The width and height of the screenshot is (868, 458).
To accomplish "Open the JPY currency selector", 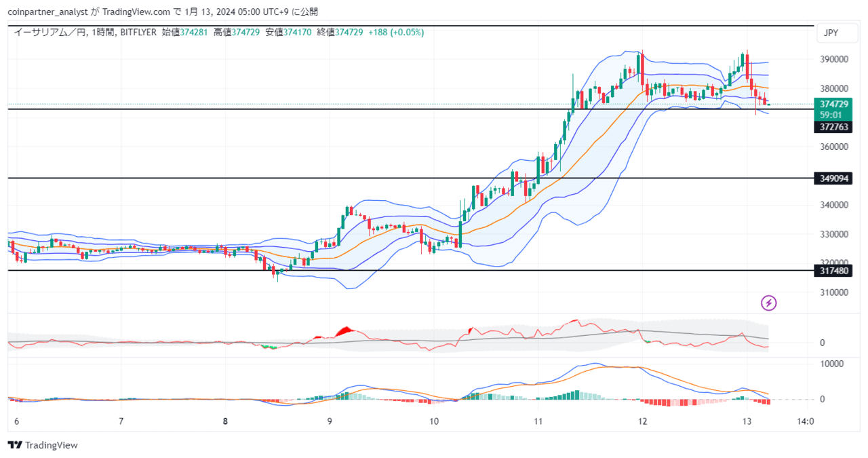I will click(831, 33).
